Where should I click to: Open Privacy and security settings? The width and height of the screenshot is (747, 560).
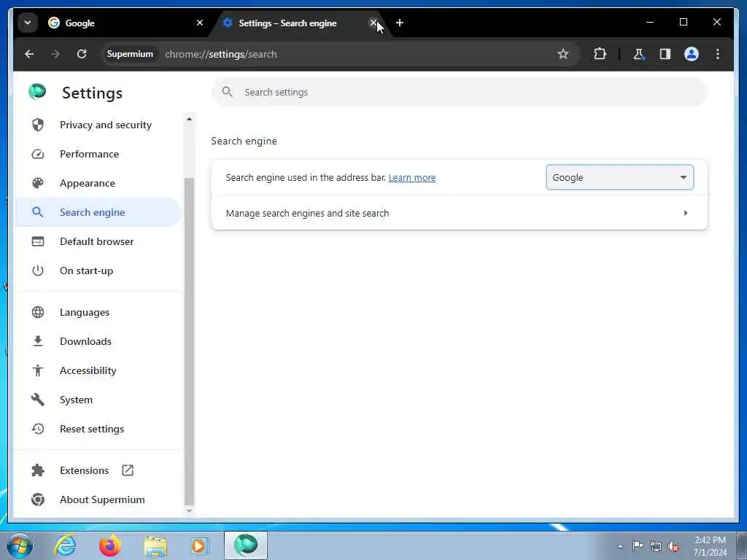tap(98, 125)
